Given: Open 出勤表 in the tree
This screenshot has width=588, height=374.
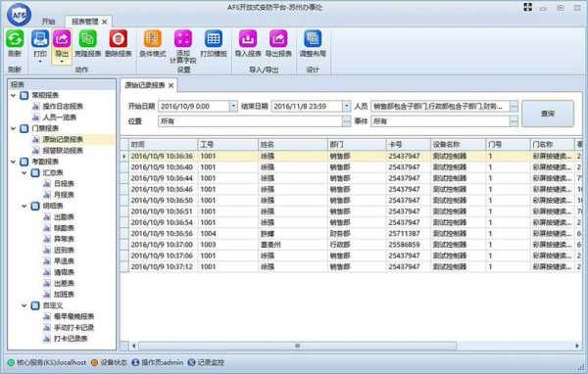Looking at the screenshot, I should [64, 217].
